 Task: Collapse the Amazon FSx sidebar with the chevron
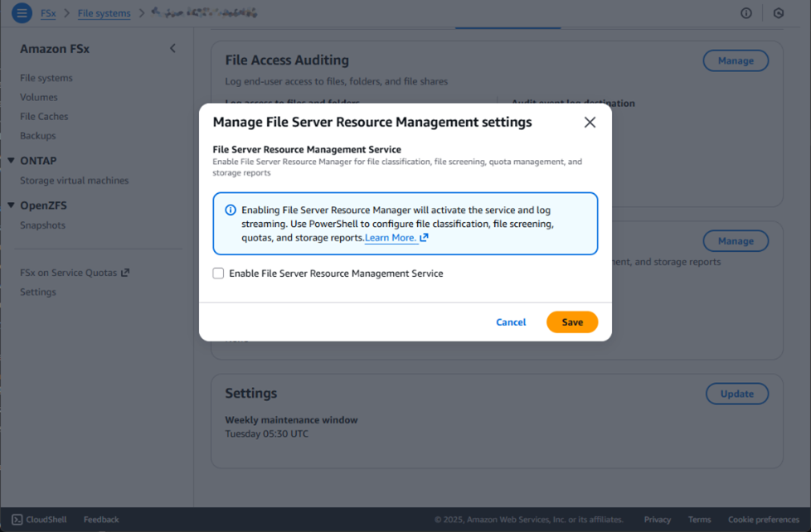172,48
